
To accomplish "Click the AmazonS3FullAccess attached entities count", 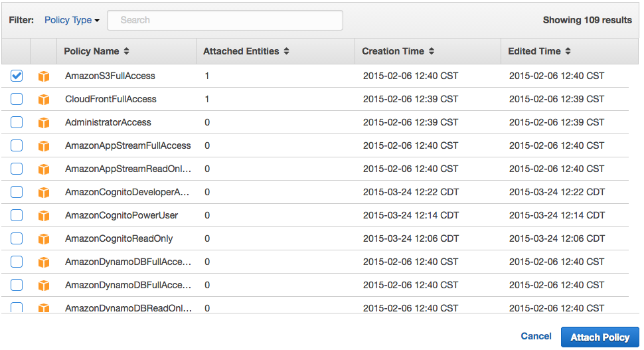I will (x=207, y=76).
